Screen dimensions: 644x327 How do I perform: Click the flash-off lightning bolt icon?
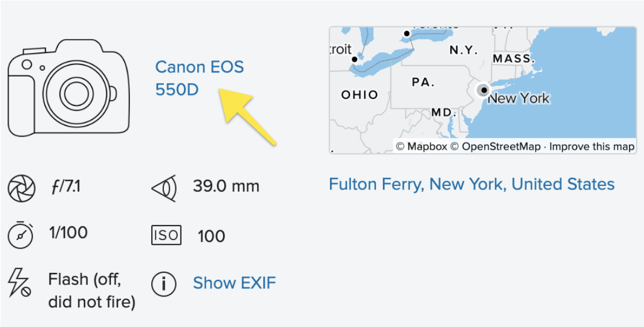click(x=20, y=283)
